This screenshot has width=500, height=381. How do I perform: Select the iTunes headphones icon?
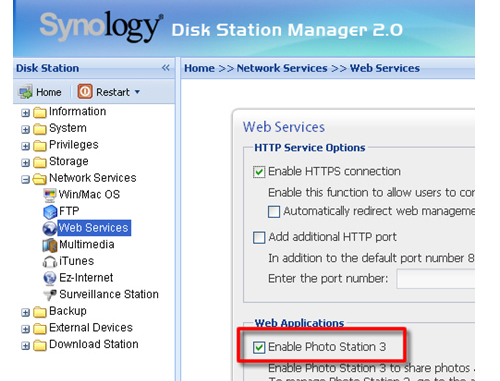(50, 262)
